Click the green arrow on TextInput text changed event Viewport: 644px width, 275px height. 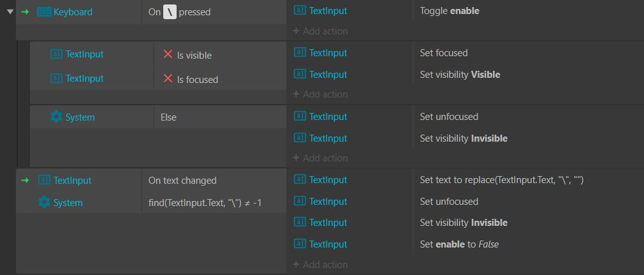(x=26, y=180)
